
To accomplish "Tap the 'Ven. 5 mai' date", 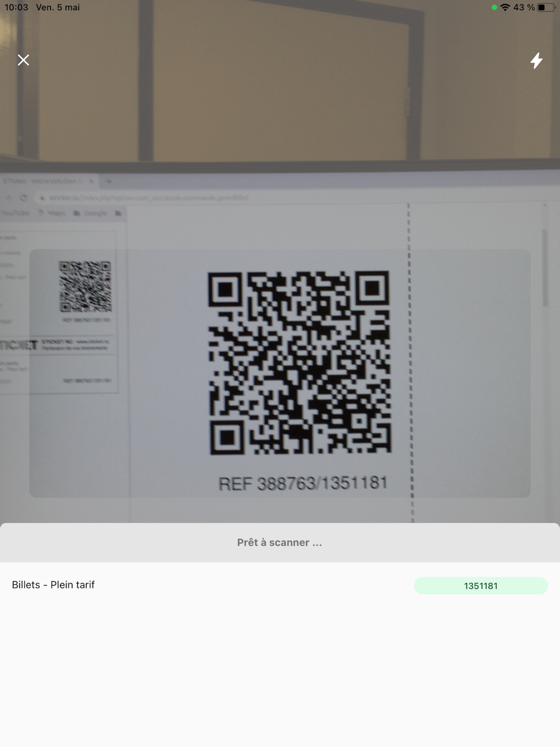I will [x=58, y=7].
